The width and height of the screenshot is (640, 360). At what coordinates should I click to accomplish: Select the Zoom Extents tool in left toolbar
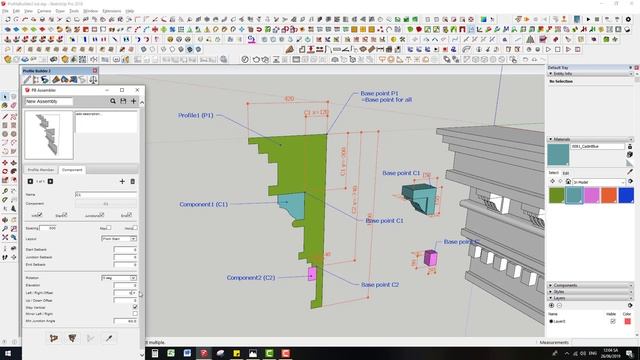(5, 237)
